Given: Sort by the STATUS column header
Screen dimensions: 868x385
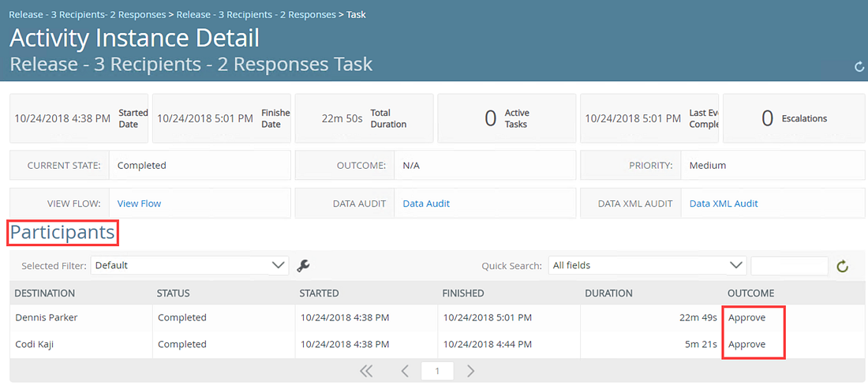Looking at the screenshot, I should (174, 293).
